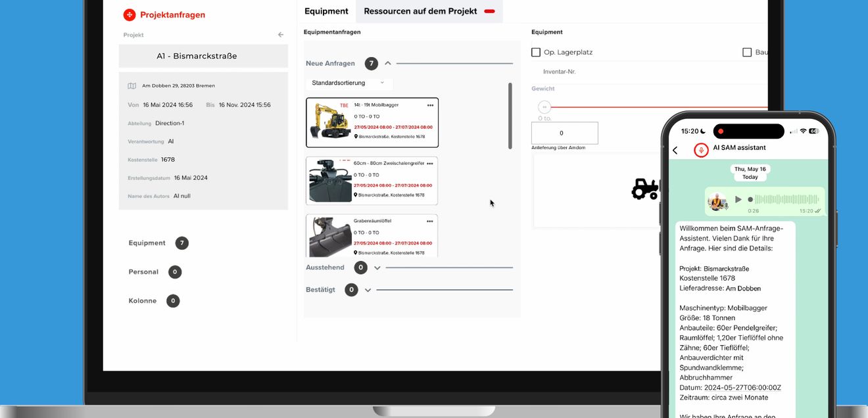Click the red Projektanfragen logo icon

pos(130,14)
